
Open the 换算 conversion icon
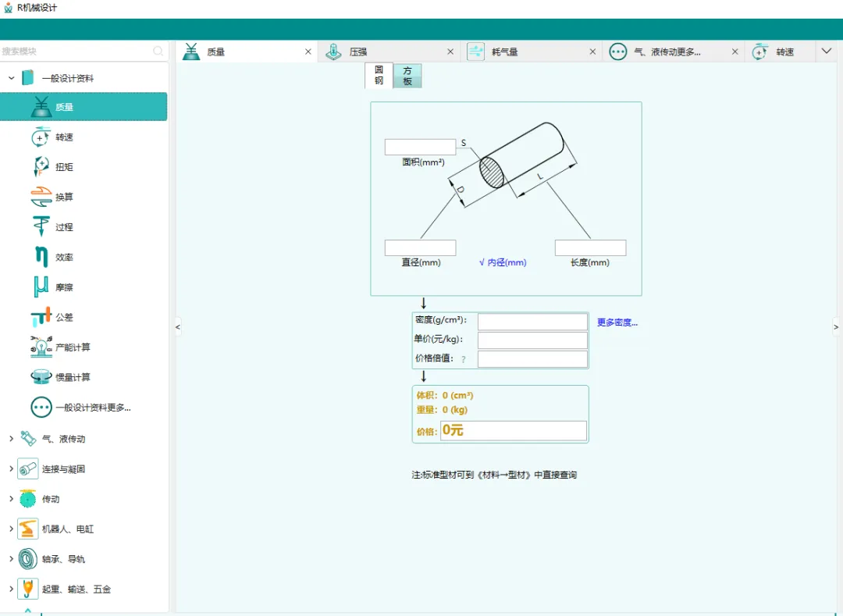[x=41, y=197]
